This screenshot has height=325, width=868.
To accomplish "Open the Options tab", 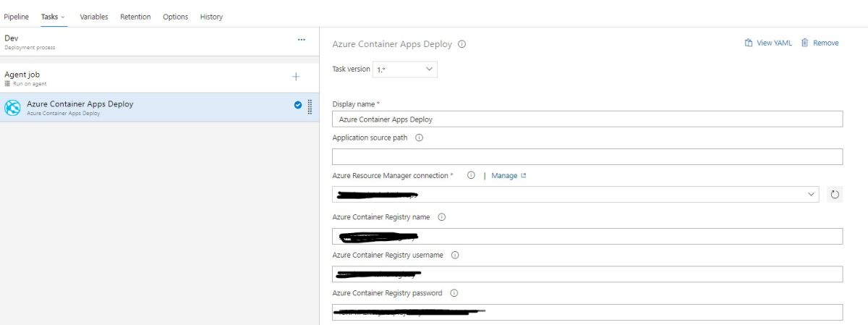I will tap(176, 17).
